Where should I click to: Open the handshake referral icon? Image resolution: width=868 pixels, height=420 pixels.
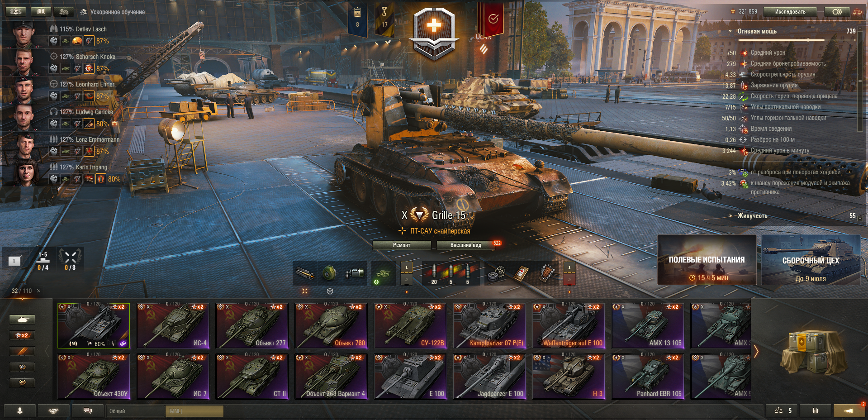pyautogui.click(x=53, y=410)
